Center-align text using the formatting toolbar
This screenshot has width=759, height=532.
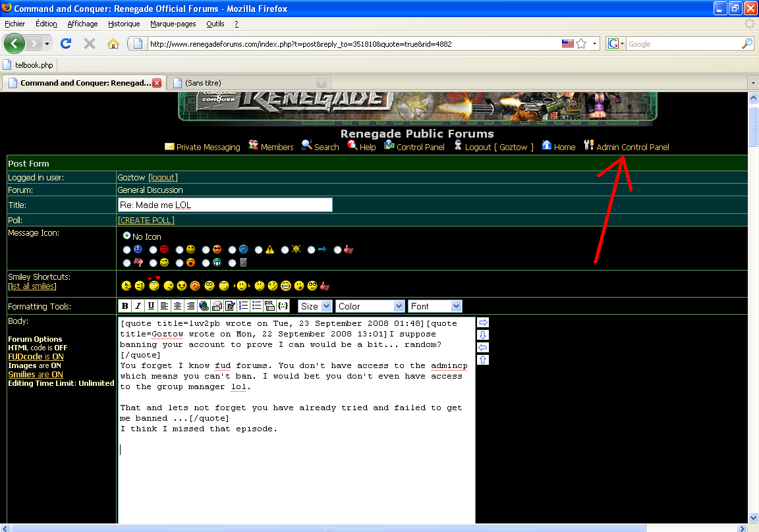(177, 306)
